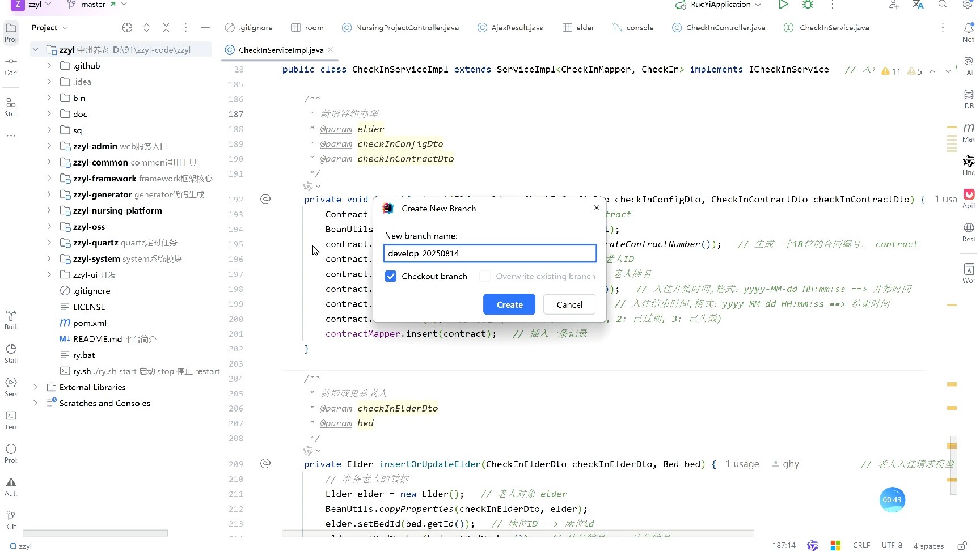Expand External Libraries node
The image size is (980, 551).
(36, 387)
